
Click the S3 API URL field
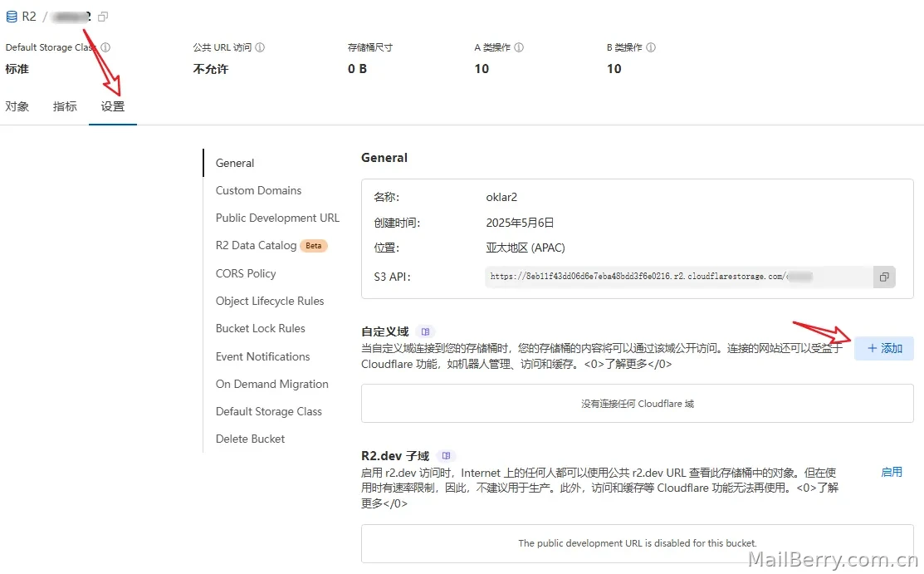tap(679, 277)
